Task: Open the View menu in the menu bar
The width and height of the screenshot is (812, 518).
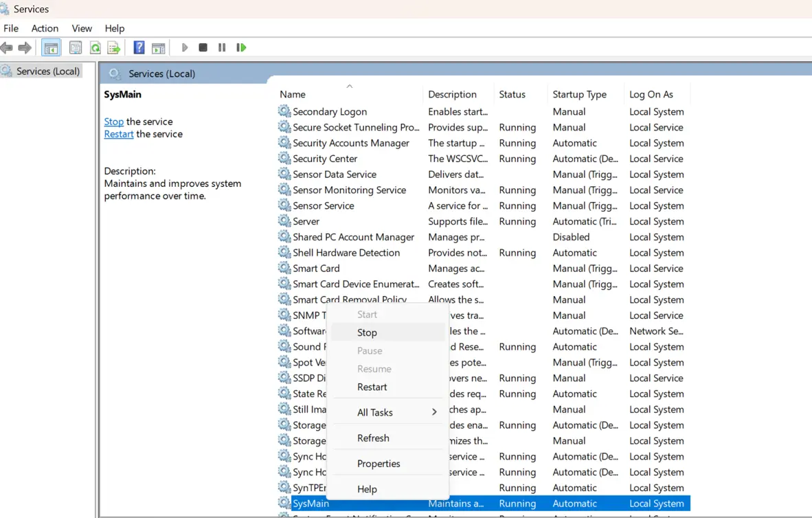Action: 82,28
